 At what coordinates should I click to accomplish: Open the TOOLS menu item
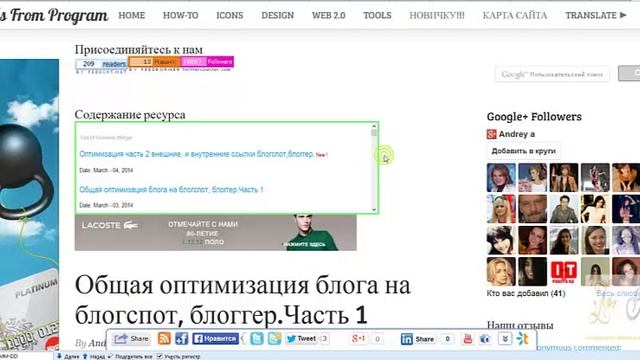point(377,16)
